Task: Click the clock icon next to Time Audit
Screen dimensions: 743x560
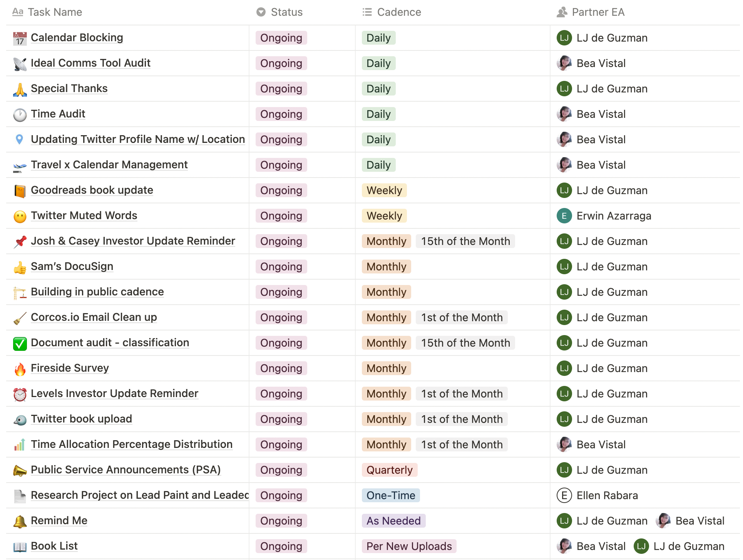Action: coord(20,114)
